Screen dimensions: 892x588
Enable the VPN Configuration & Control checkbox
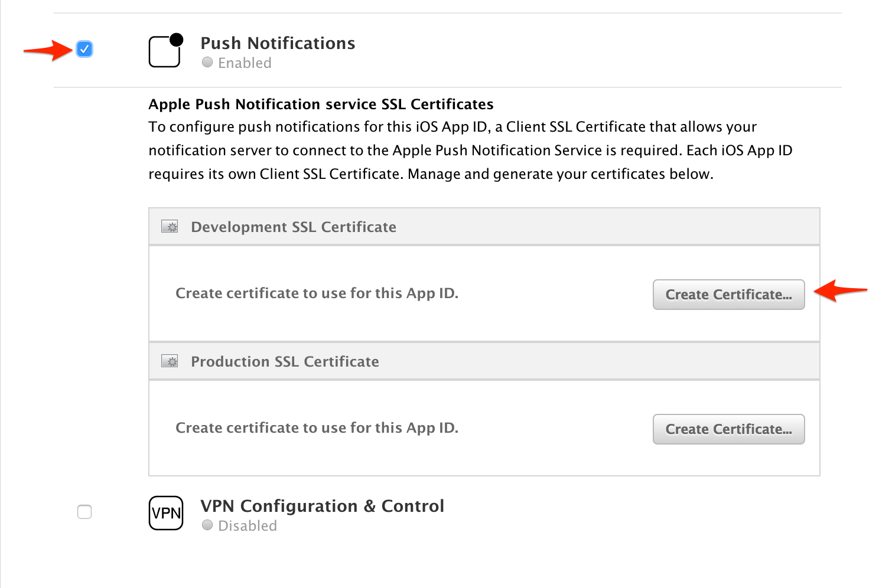tap(84, 512)
